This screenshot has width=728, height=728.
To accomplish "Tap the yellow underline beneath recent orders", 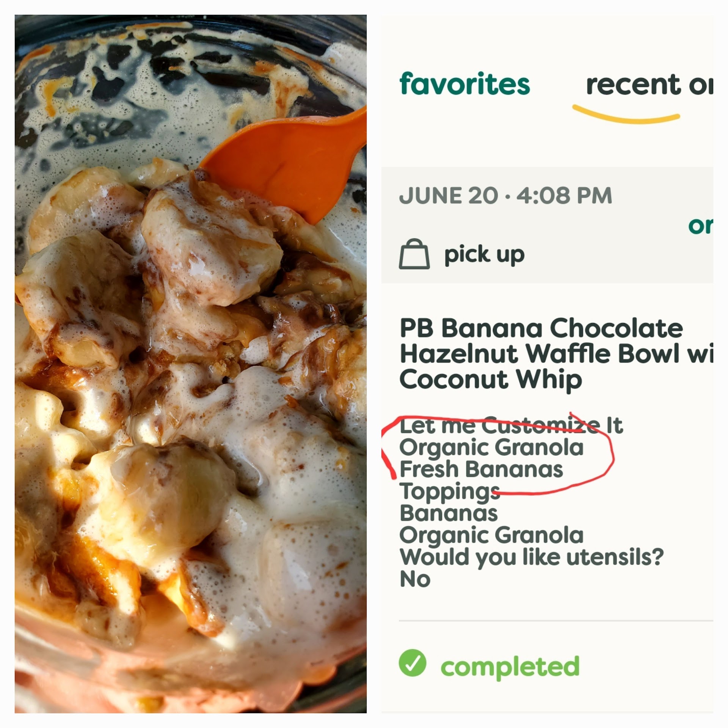I will point(626,117).
